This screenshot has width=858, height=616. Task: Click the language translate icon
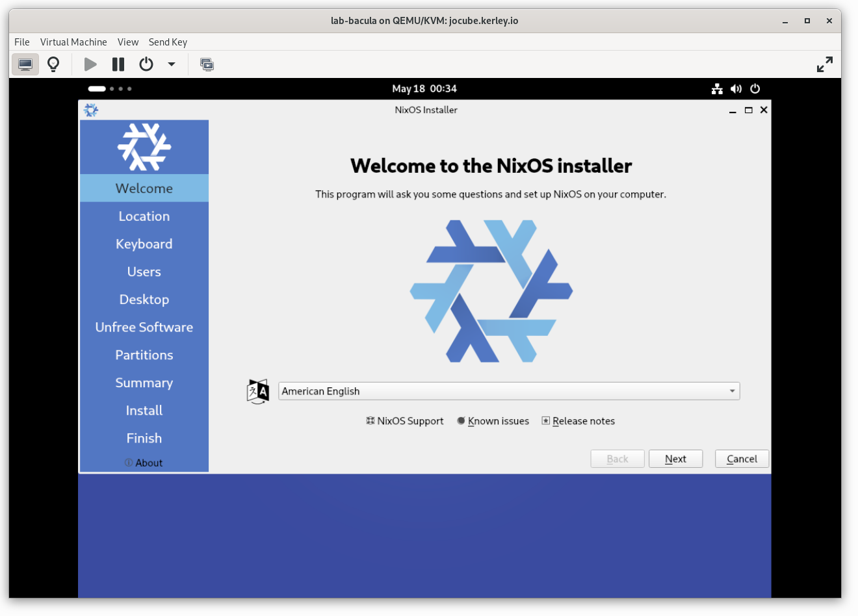(x=258, y=391)
